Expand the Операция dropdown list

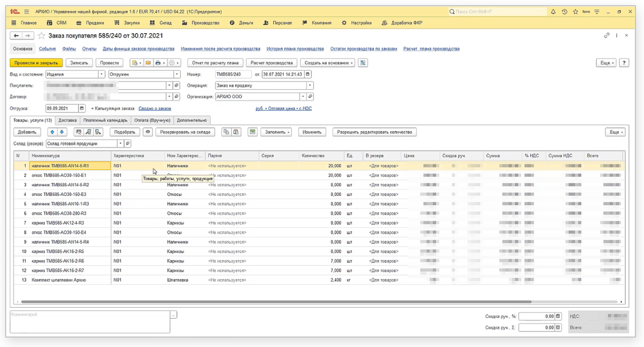click(x=310, y=85)
